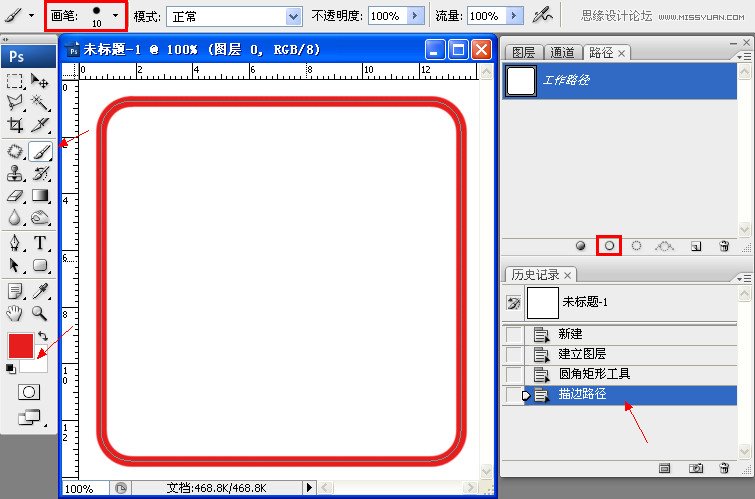Set history brush source for 未标题-1 snapshot

[x=514, y=303]
